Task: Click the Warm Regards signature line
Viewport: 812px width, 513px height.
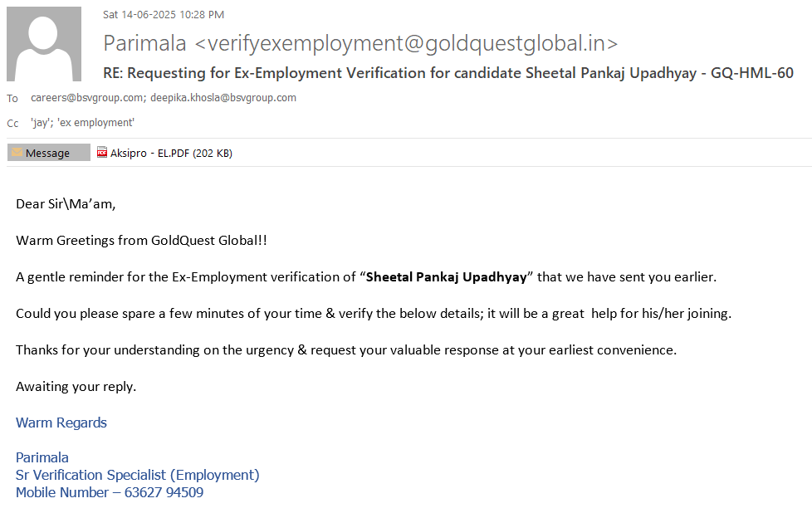Action: pyautogui.click(x=61, y=423)
